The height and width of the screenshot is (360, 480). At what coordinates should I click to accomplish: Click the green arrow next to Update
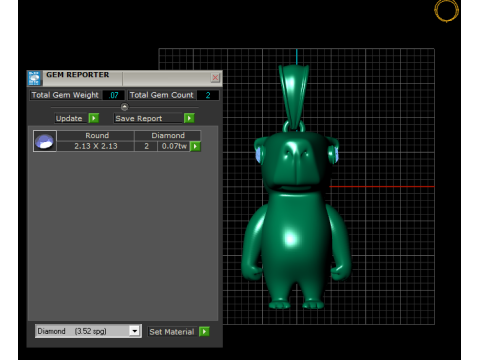tap(94, 118)
